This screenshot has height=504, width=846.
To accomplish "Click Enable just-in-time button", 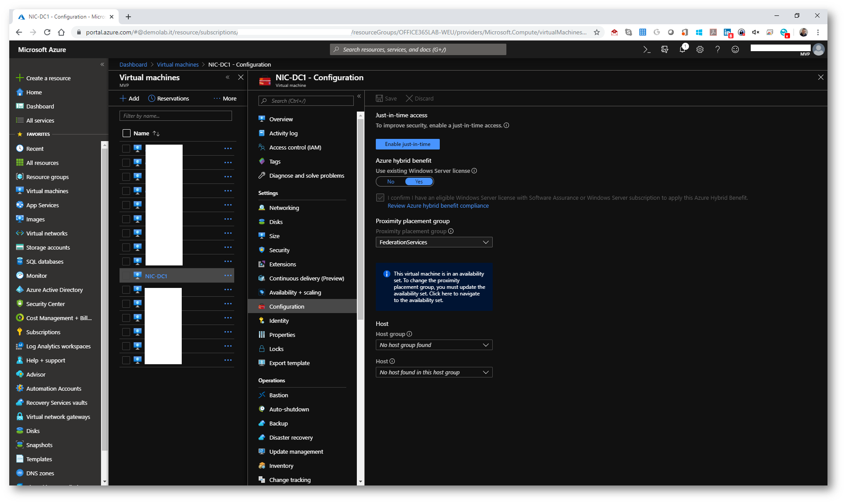I will point(408,144).
